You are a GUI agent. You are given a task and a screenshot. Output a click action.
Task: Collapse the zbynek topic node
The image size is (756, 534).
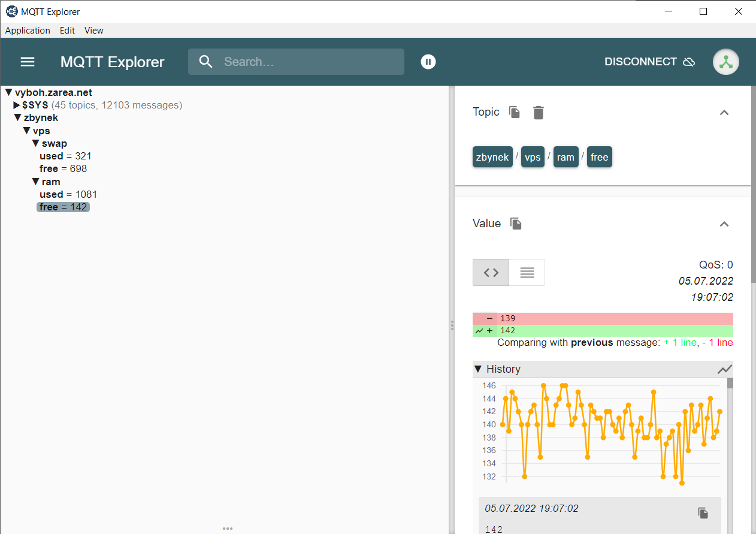click(18, 117)
